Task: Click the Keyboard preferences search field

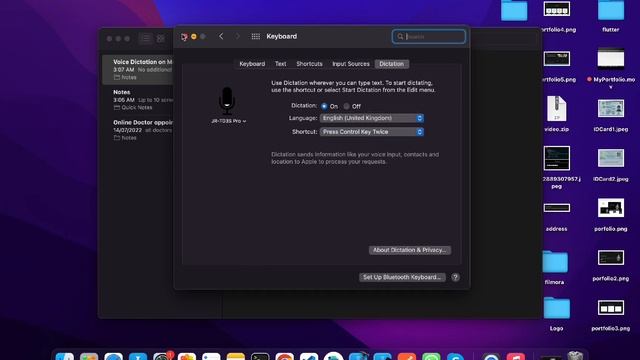Action: pyautogui.click(x=429, y=36)
